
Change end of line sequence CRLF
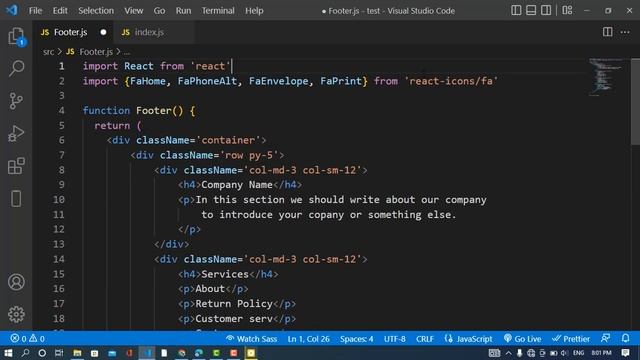tap(425, 339)
